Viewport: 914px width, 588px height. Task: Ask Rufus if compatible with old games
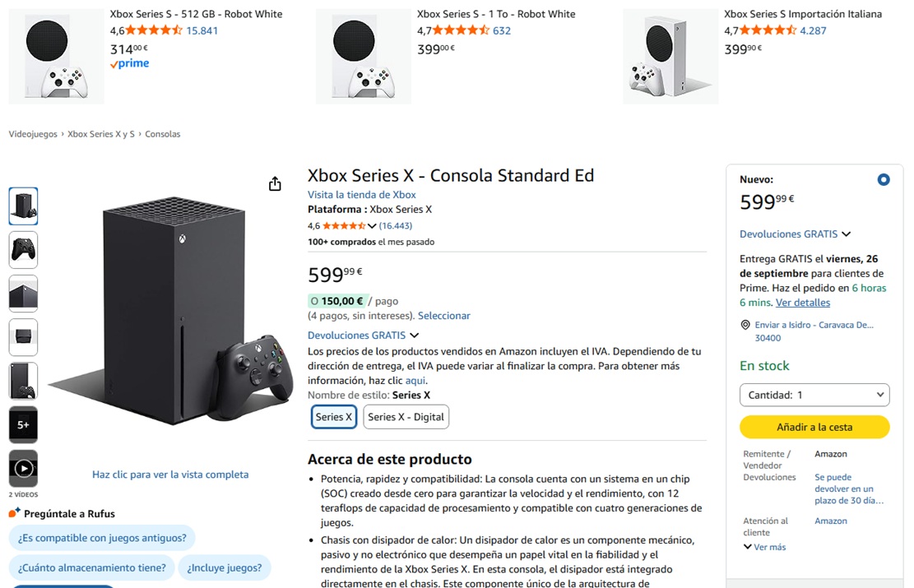click(102, 538)
